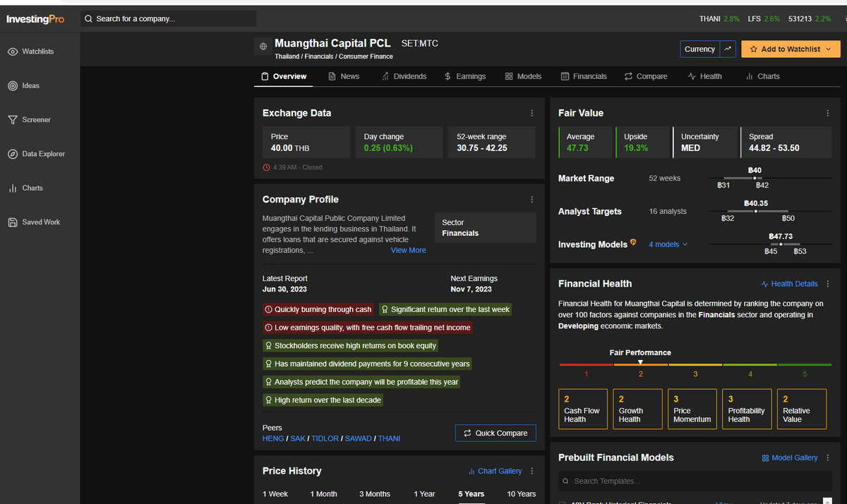This screenshot has width=847, height=504.
Task: Click the Quick Compare button
Action: tap(495, 433)
